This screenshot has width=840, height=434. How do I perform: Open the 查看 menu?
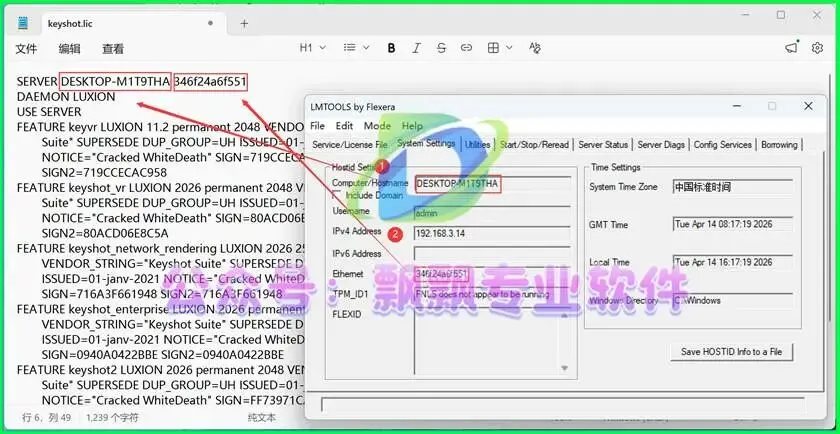pos(113,49)
